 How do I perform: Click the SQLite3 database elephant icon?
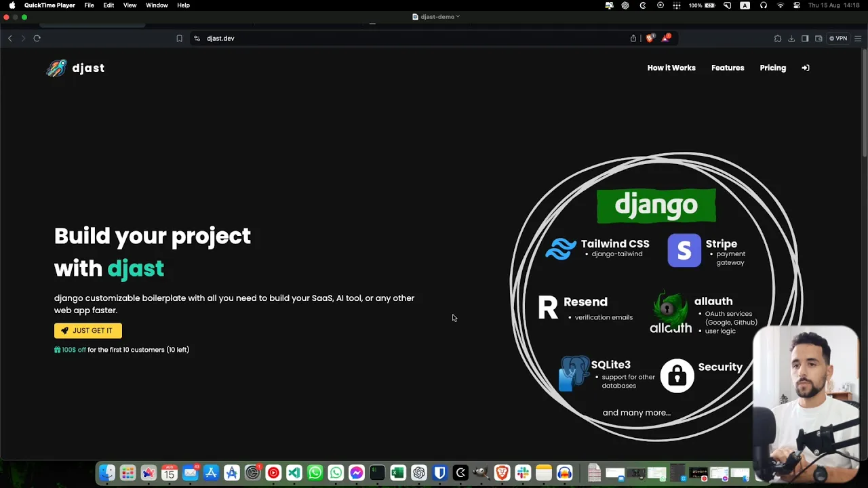tap(574, 373)
